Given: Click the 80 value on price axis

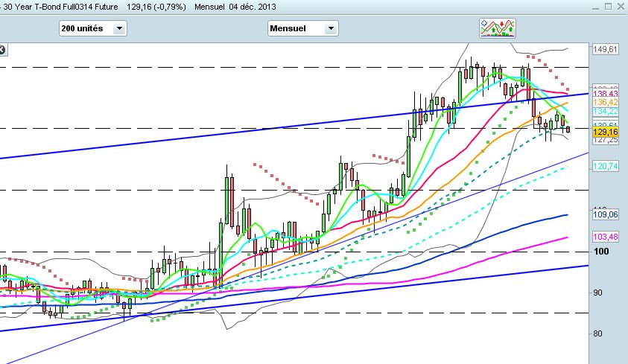Looking at the screenshot, I should coord(598,333).
